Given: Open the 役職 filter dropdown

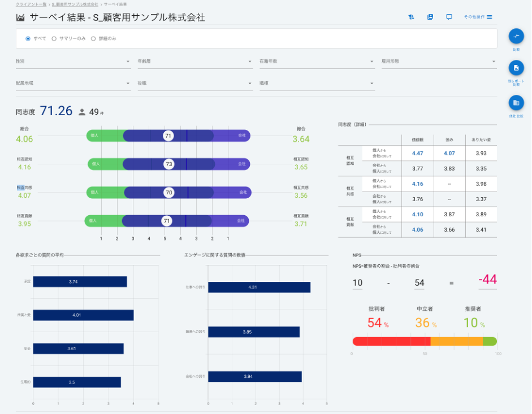Looking at the screenshot, I should coord(195,84).
